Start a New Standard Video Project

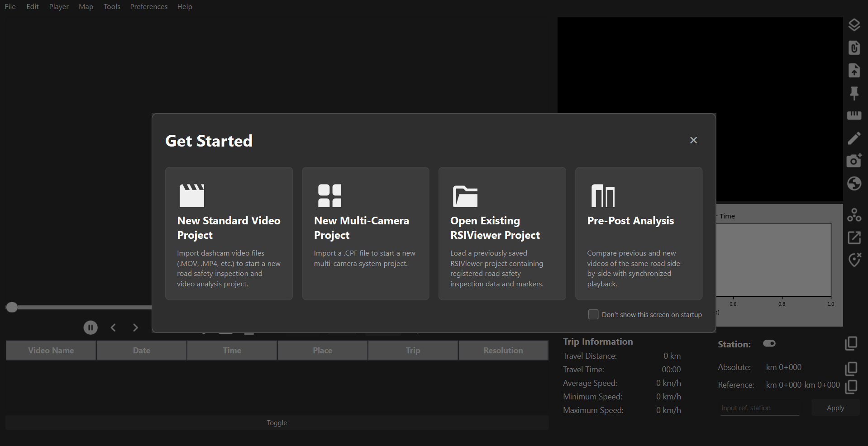tap(229, 233)
